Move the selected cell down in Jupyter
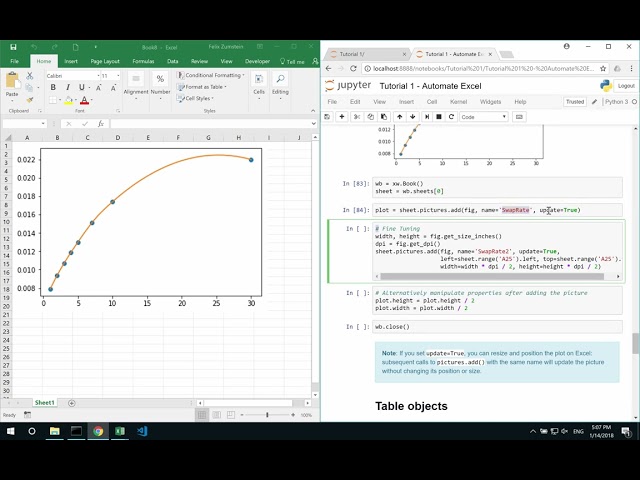This screenshot has width=640, height=480. 413,117
